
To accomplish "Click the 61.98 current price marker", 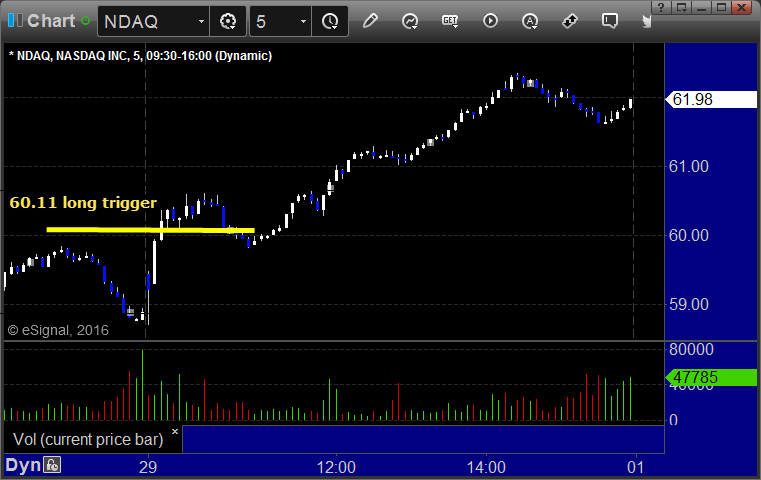I will pos(711,99).
